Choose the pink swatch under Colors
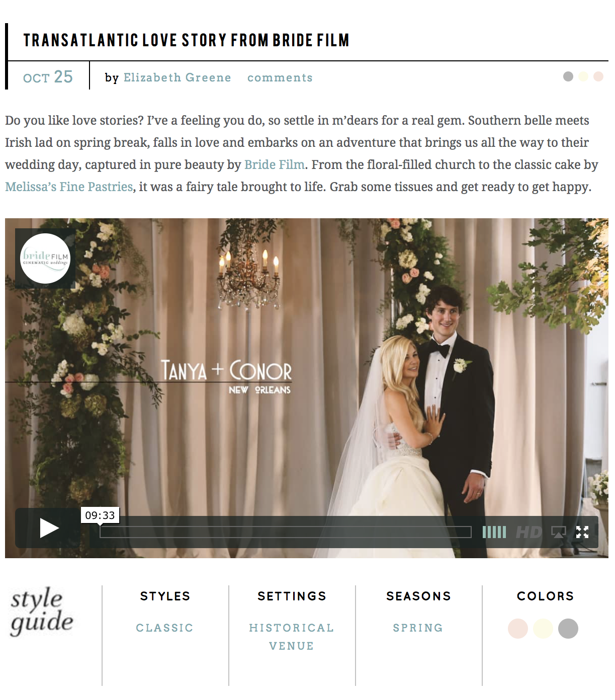 tap(518, 629)
